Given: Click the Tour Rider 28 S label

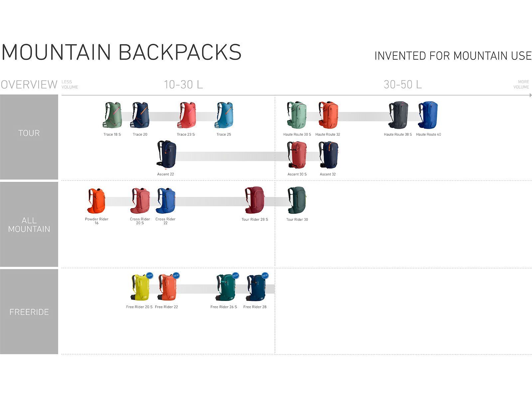Looking at the screenshot, I should click(x=255, y=219).
